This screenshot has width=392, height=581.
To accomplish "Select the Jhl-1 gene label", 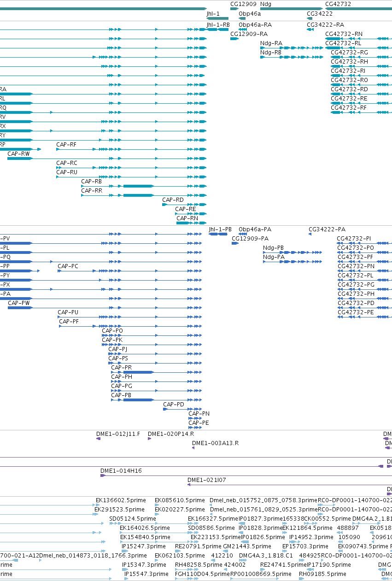I will (213, 14).
